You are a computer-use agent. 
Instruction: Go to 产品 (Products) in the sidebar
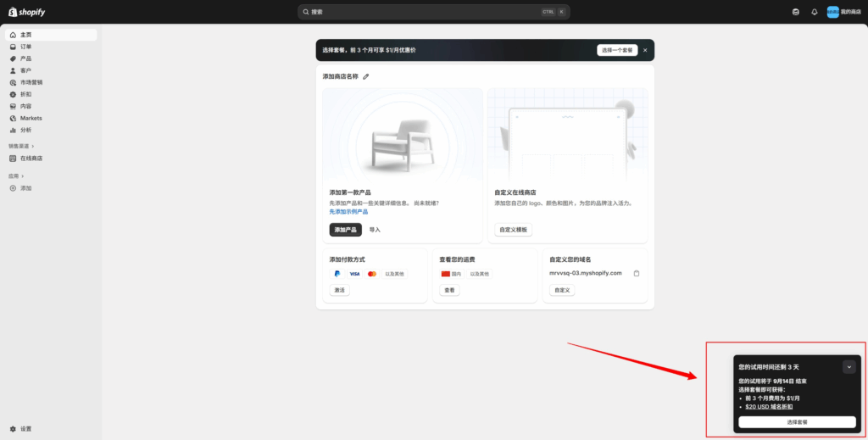click(x=25, y=58)
